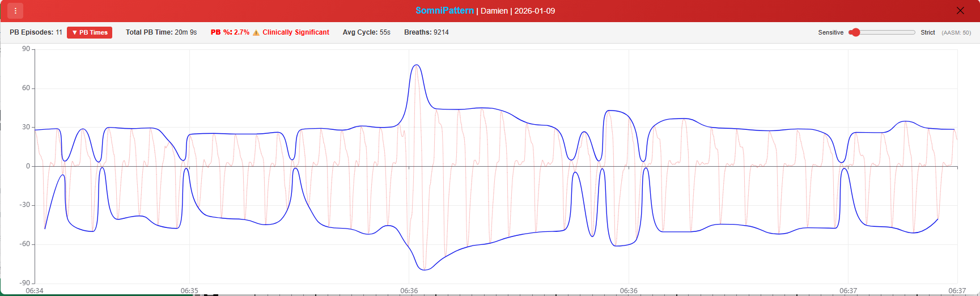Click the highest blue envelope peak
This screenshot has height=296, width=980.
click(x=417, y=65)
